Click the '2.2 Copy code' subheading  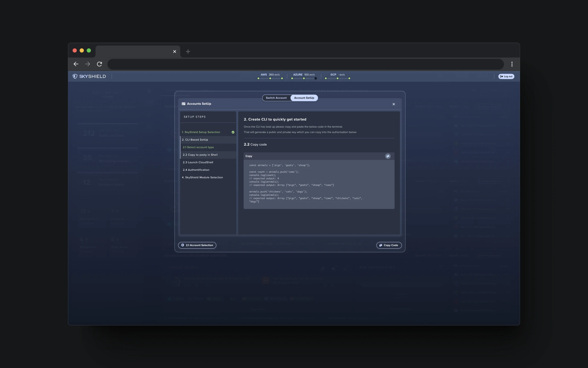255,144
